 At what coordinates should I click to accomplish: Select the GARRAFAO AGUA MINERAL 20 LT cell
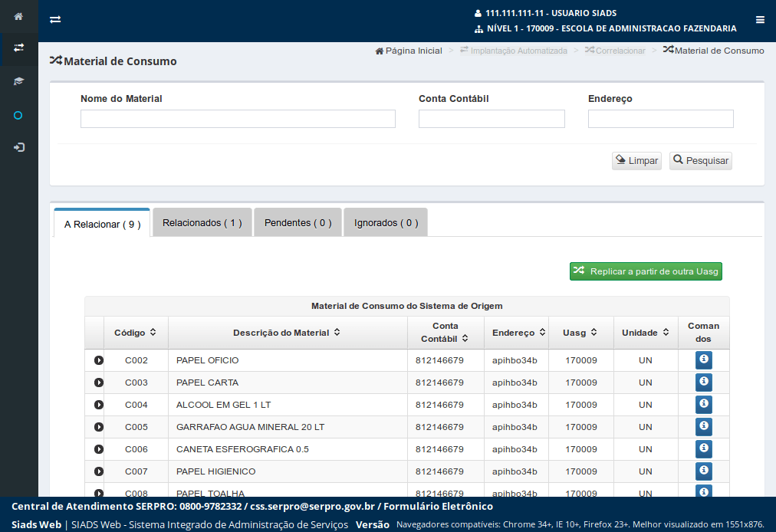(288, 427)
